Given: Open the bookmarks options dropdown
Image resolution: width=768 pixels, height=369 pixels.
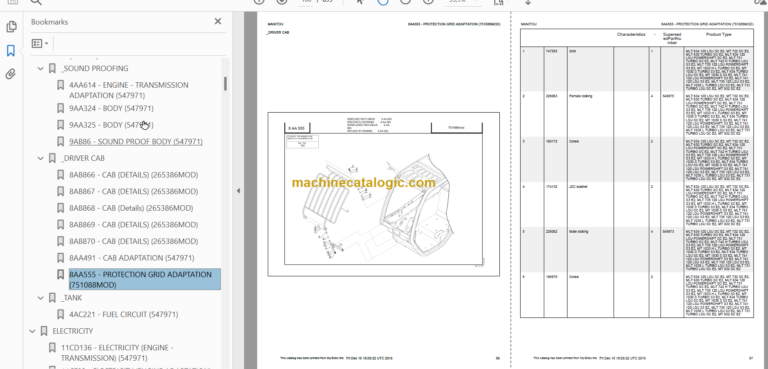Looking at the screenshot, I should coord(40,43).
